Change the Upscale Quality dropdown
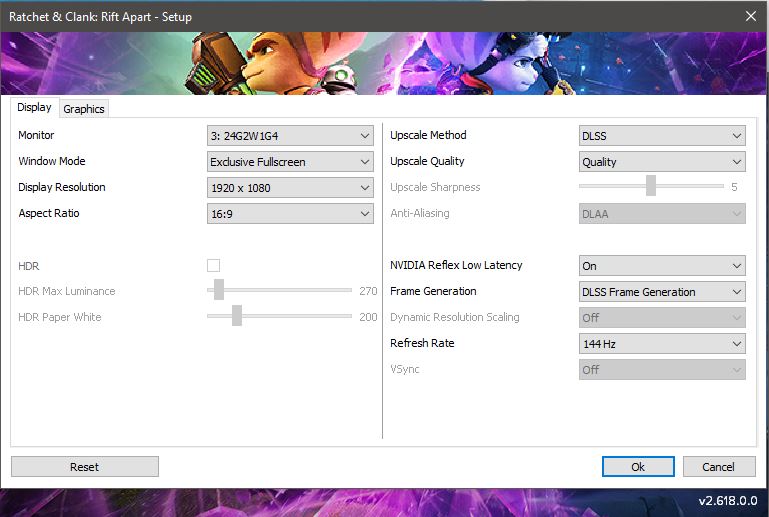The image size is (769, 517). (662, 161)
